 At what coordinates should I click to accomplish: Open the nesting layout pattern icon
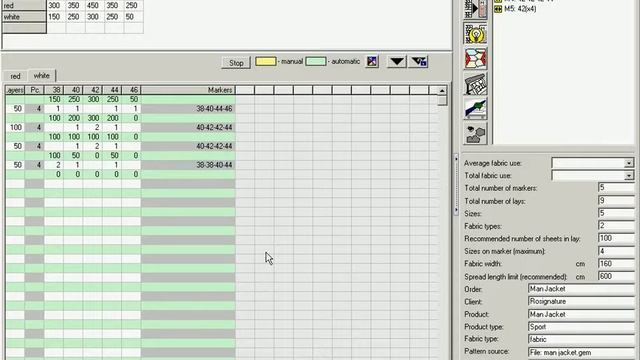476,58
